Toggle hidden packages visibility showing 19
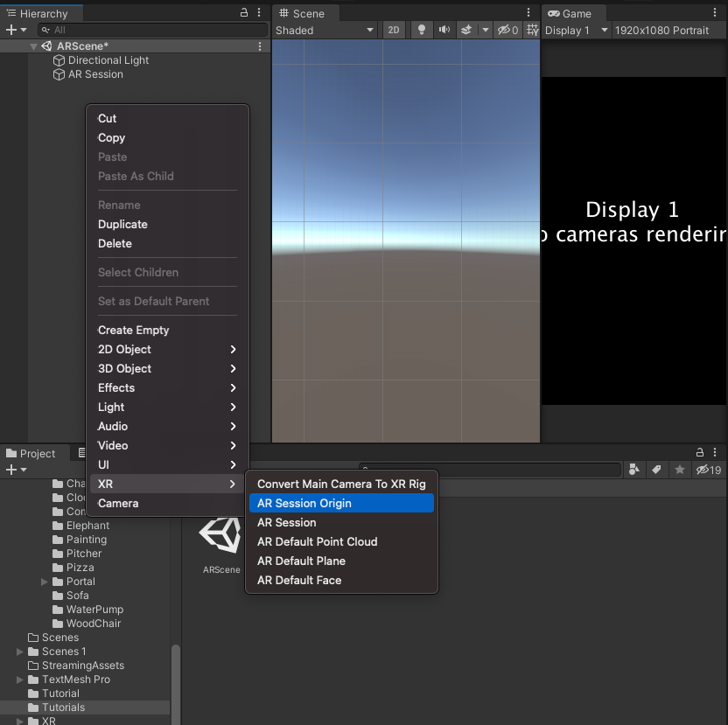Viewport: 728px width, 725px height. coord(709,470)
